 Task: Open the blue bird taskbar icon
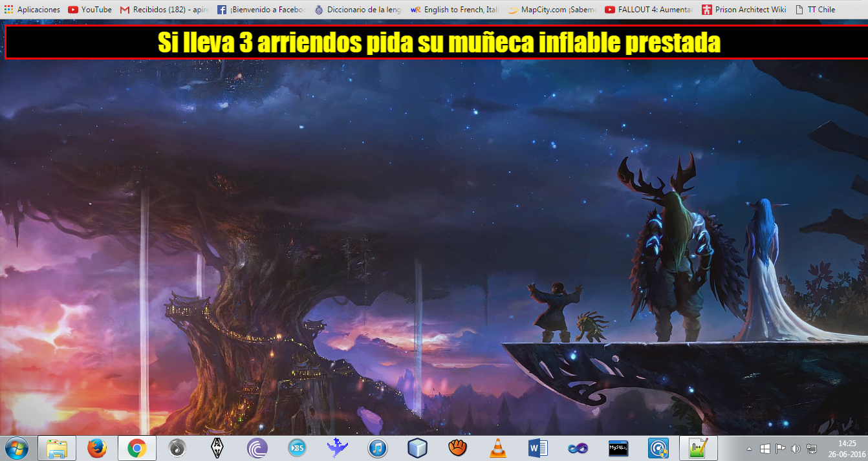337,447
